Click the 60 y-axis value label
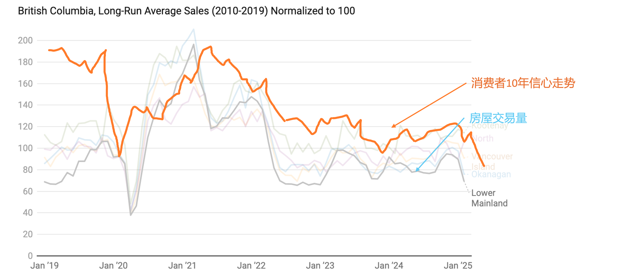The width and height of the screenshot is (644, 272). [28, 191]
